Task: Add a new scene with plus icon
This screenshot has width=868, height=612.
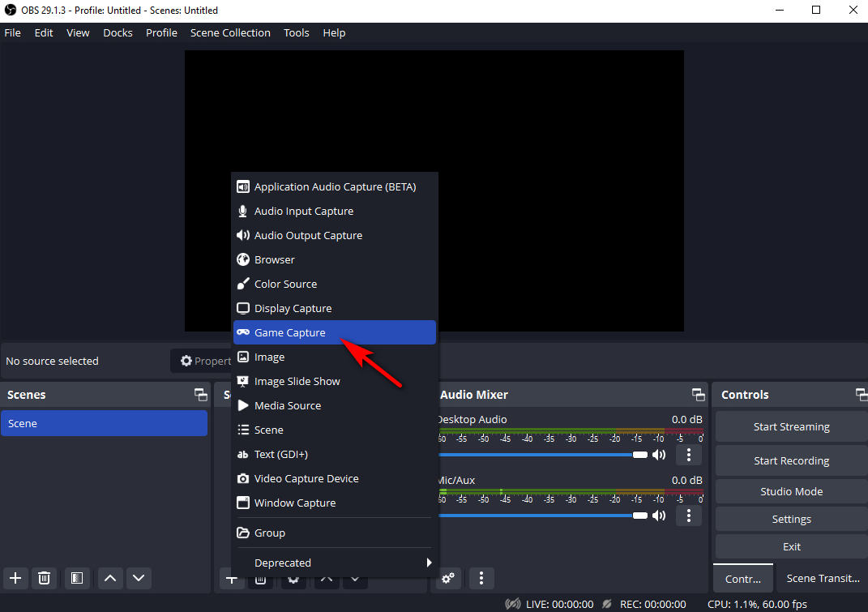Action: (15, 578)
